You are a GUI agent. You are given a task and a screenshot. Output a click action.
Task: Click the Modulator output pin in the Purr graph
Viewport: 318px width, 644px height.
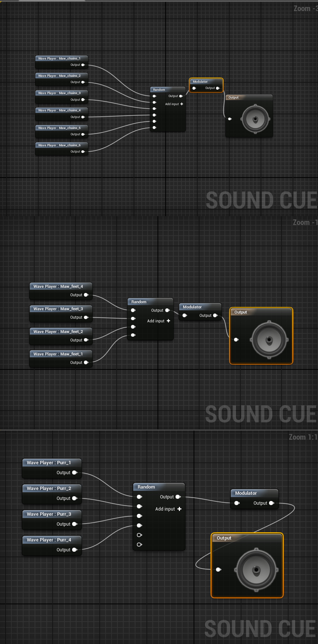(272, 503)
